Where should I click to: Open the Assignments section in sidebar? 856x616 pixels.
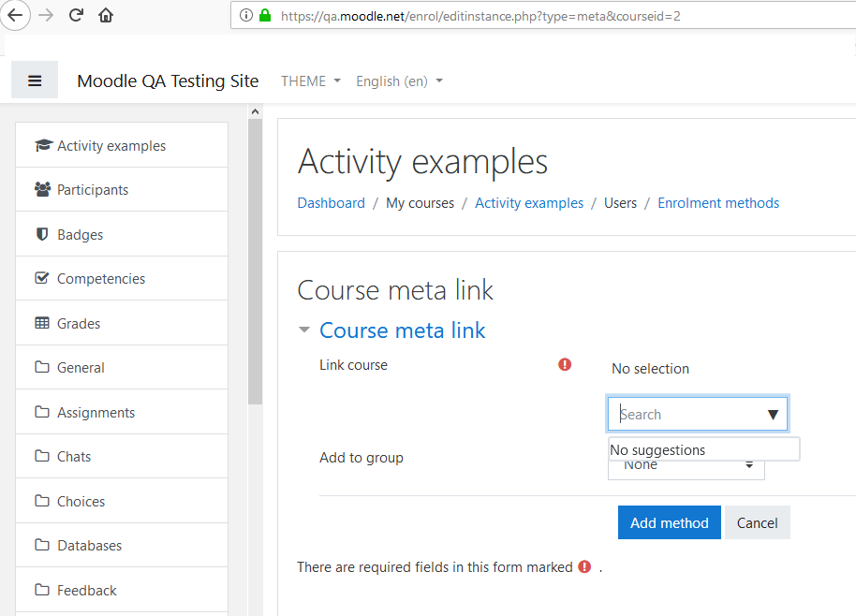click(x=122, y=412)
